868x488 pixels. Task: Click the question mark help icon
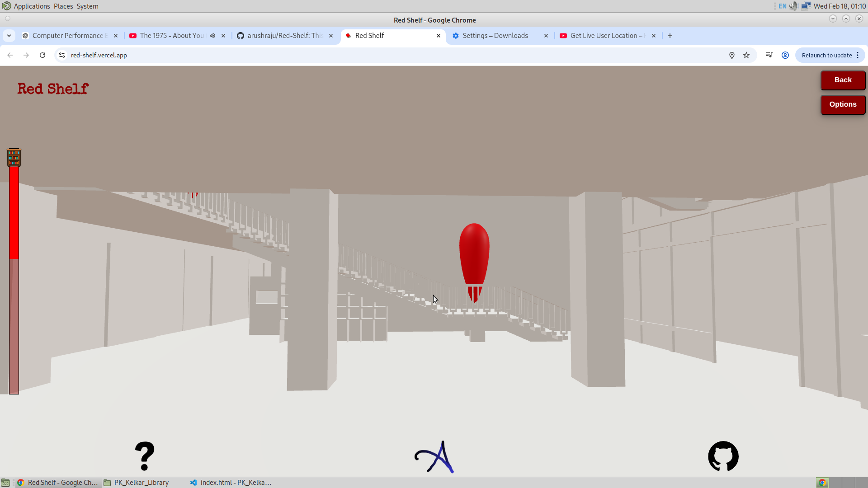point(145,456)
